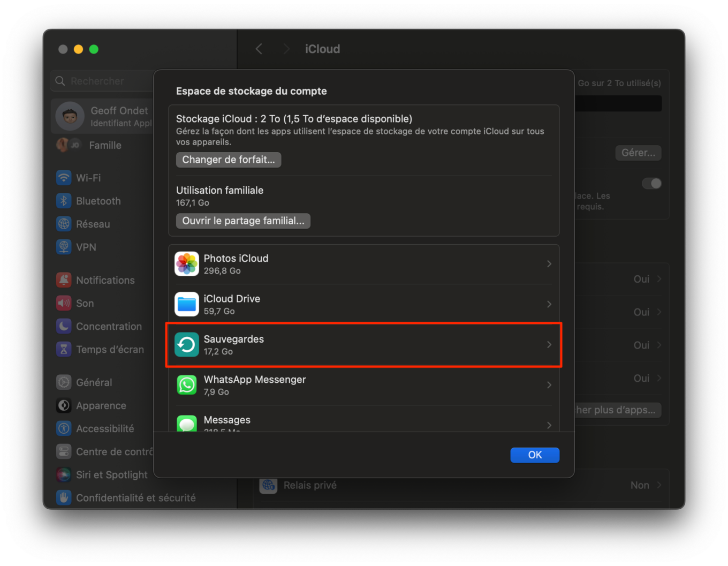This screenshot has width=728, height=566.
Task: Open the first Oui chevron behind dialog
Action: [659, 279]
